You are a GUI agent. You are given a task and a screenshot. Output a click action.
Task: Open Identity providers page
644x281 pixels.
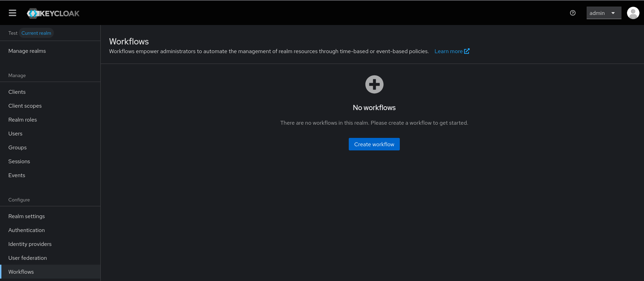pos(30,244)
